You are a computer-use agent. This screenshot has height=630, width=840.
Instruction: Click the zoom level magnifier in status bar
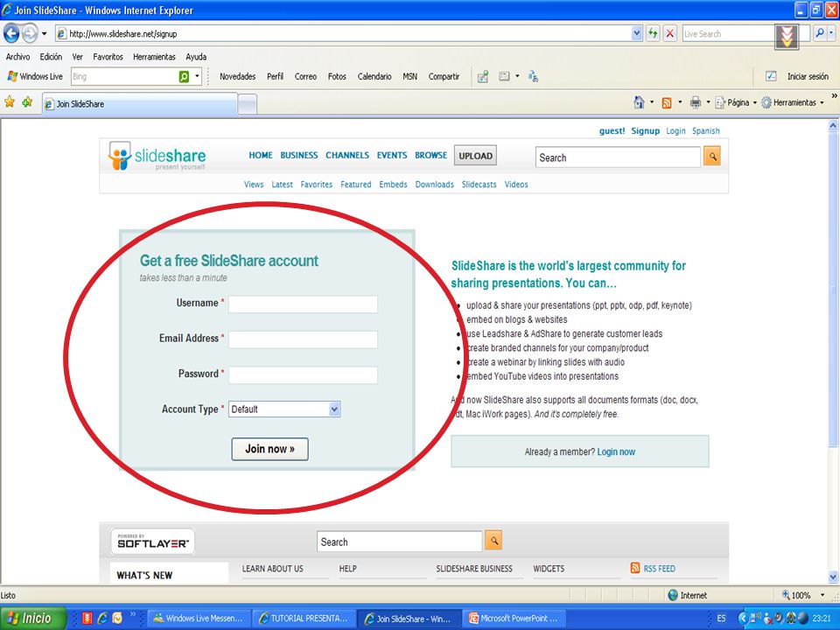(x=786, y=595)
